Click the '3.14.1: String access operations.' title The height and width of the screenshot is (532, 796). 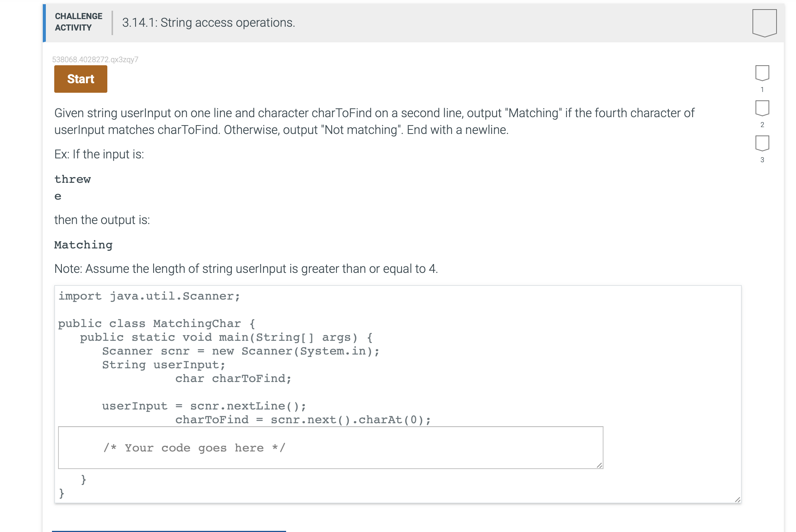[209, 23]
